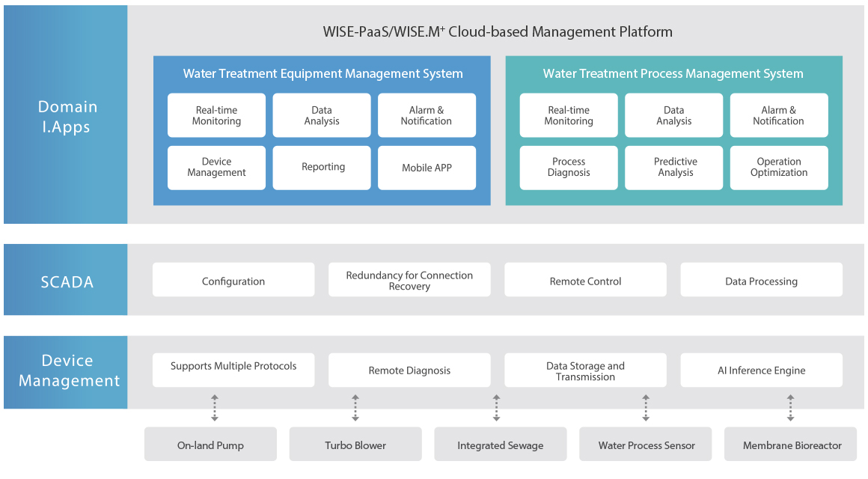Select the On-land Pump device box
The width and height of the screenshot is (868, 479).
(x=210, y=444)
